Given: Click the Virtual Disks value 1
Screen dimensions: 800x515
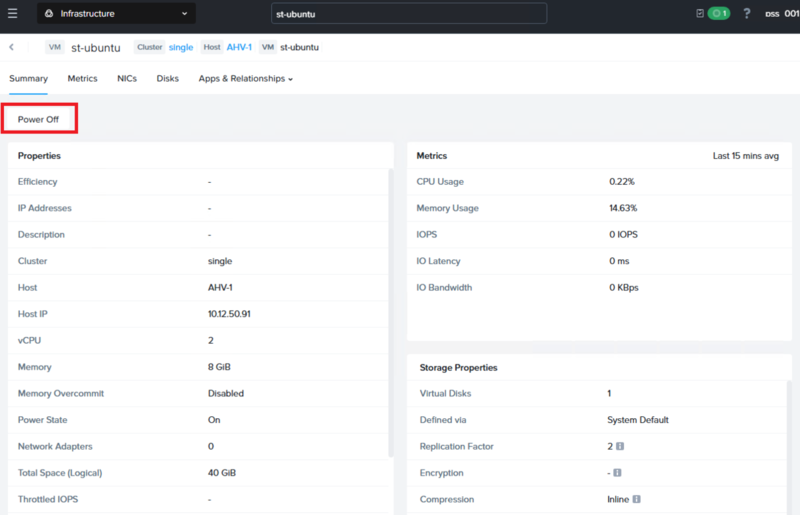Looking at the screenshot, I should [609, 394].
